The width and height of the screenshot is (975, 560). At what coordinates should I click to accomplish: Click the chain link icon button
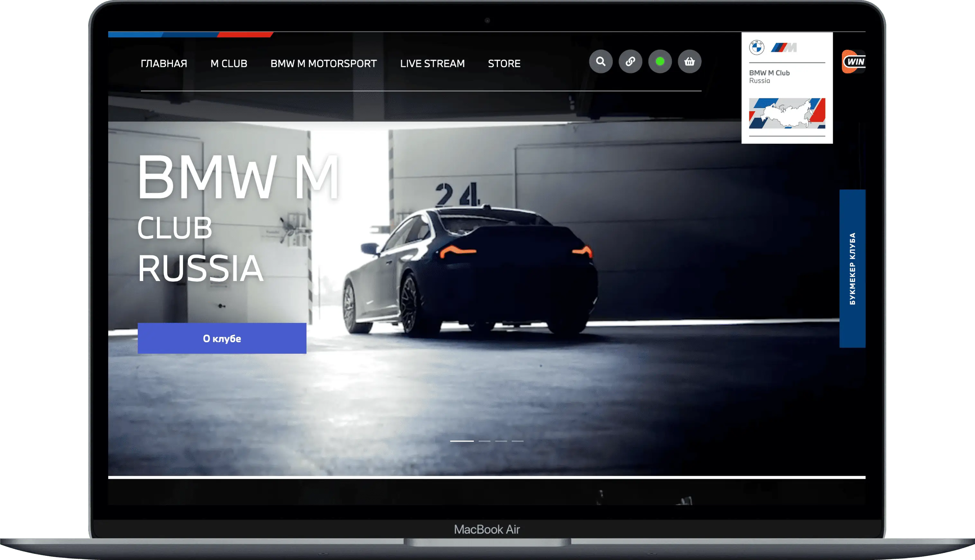[x=630, y=61]
